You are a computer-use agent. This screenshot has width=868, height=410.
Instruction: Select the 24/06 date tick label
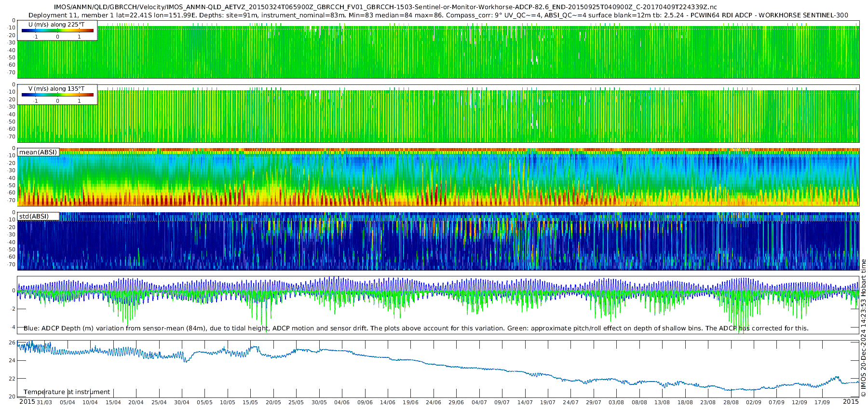pos(433,402)
